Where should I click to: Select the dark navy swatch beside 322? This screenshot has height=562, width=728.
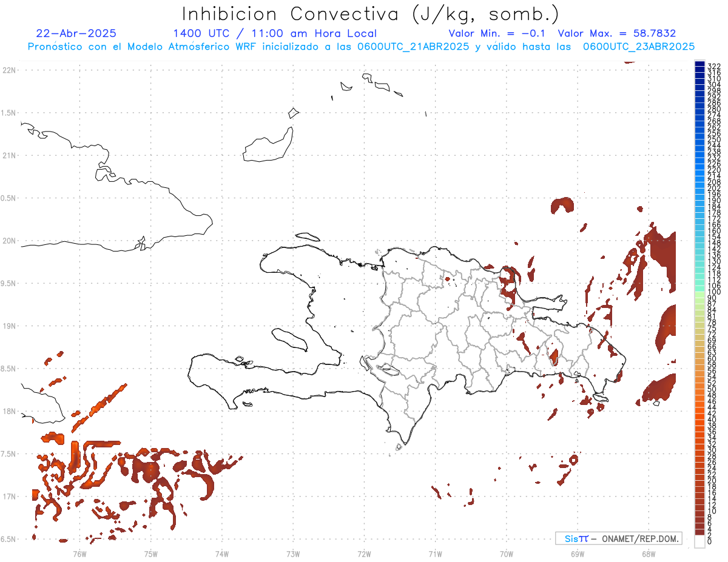click(x=699, y=64)
